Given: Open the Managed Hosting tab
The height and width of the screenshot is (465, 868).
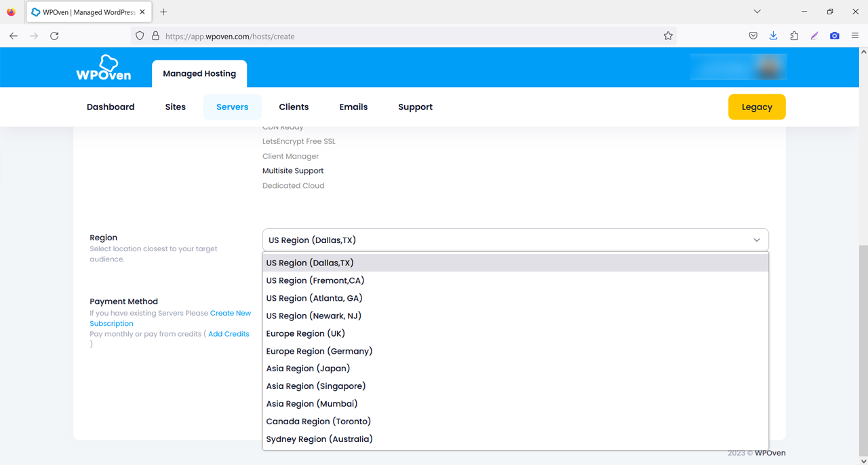Looking at the screenshot, I should (199, 73).
